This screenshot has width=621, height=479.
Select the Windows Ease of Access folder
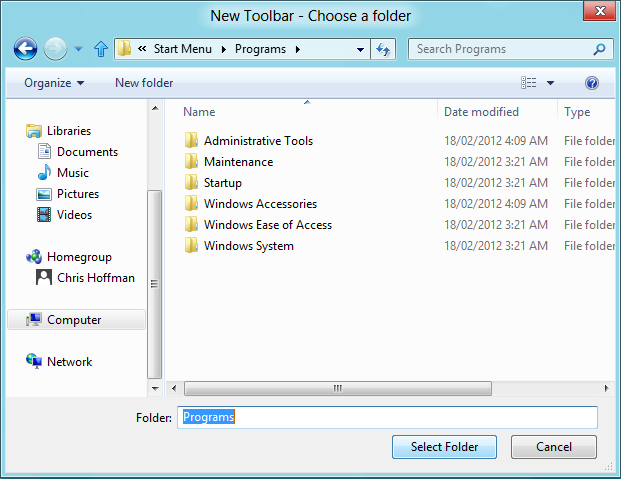(x=268, y=225)
